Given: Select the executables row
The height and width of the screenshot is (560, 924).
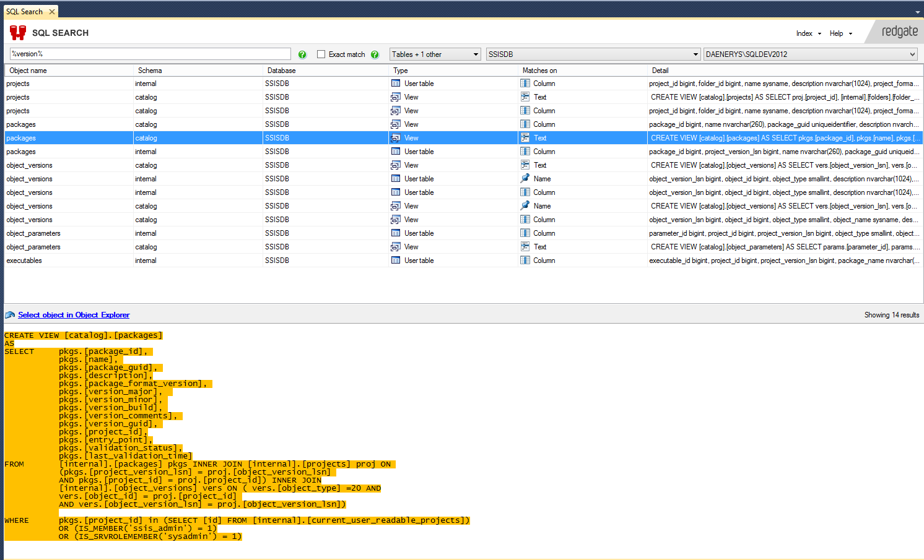Looking at the screenshot, I should (x=464, y=261).
